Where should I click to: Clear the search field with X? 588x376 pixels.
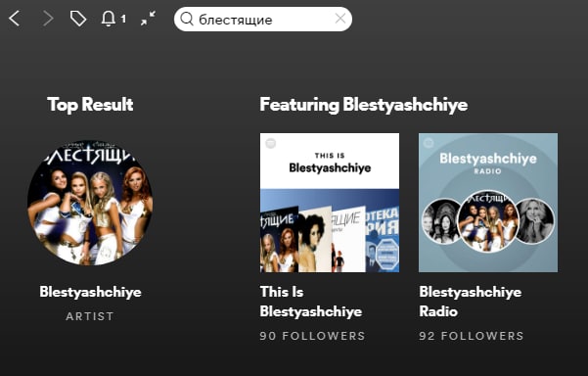(340, 19)
